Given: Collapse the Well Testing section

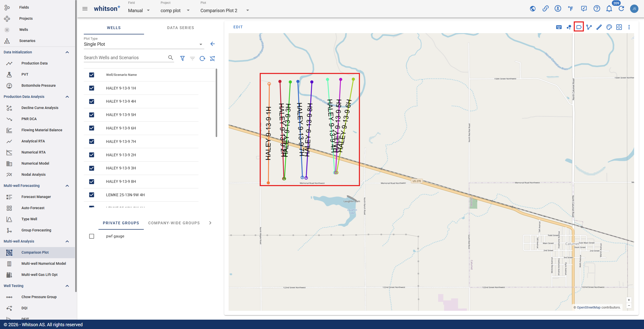Looking at the screenshot, I should pyautogui.click(x=67, y=286).
